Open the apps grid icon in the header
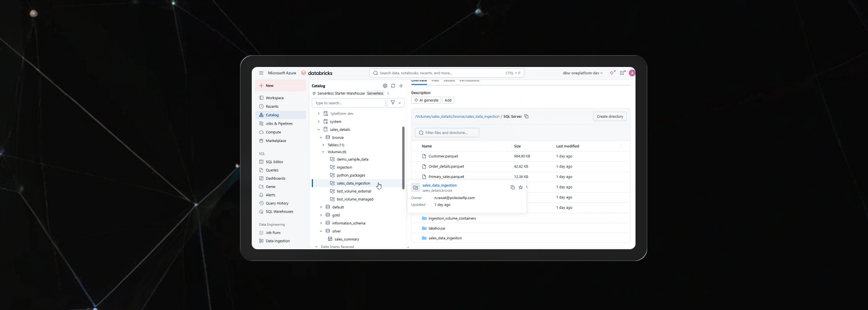The width and height of the screenshot is (868, 310). 622,73
